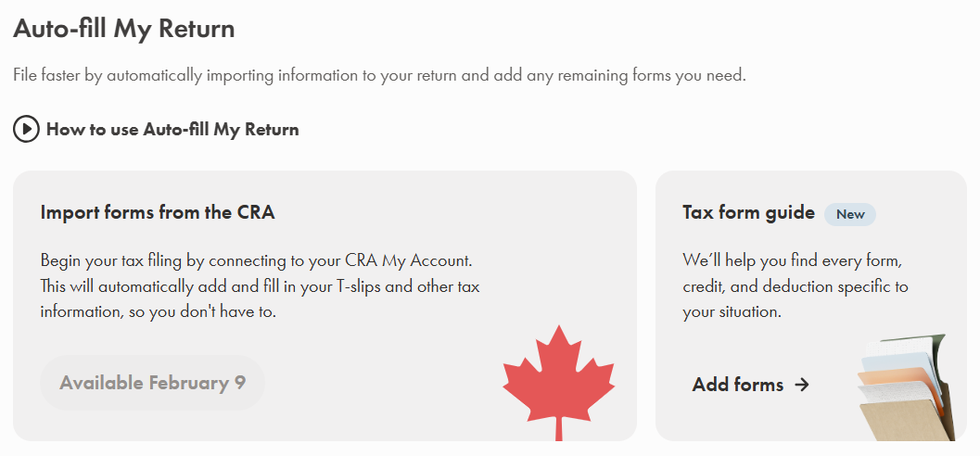Click the "Import forms from the CRA" heading
This screenshot has width=980, height=456.
[158, 212]
